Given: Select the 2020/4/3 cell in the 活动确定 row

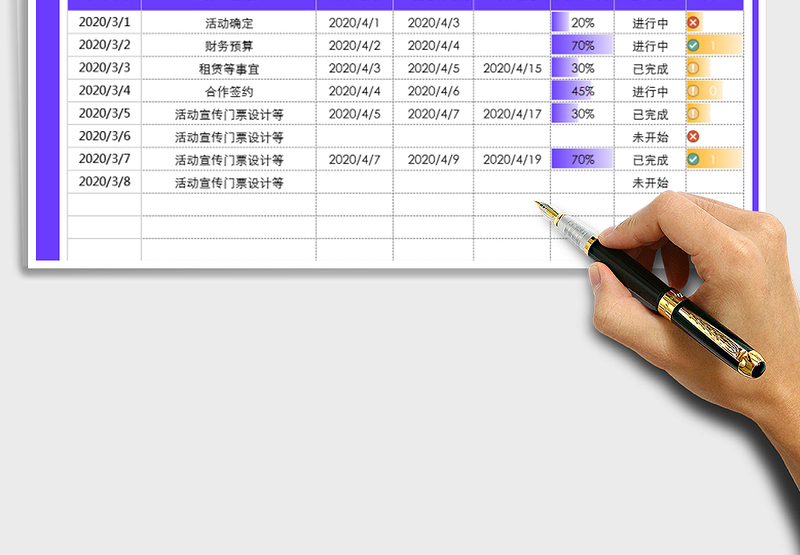Looking at the screenshot, I should pyautogui.click(x=434, y=22).
